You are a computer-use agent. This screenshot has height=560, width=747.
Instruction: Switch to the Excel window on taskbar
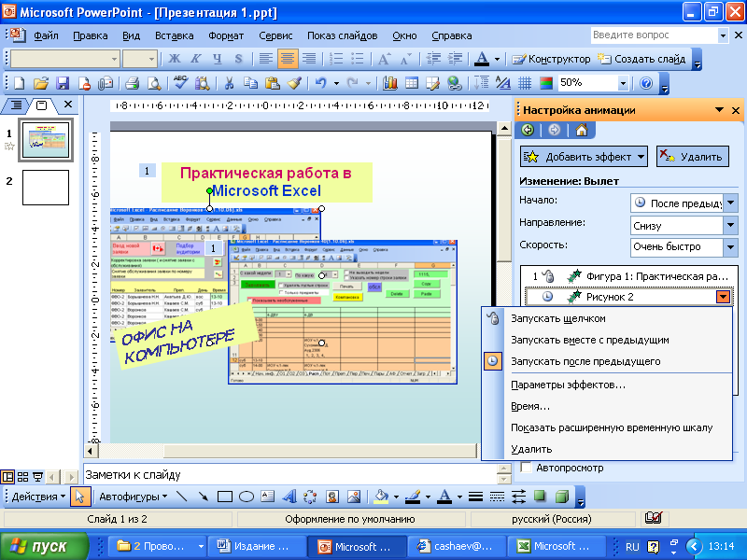click(x=557, y=546)
